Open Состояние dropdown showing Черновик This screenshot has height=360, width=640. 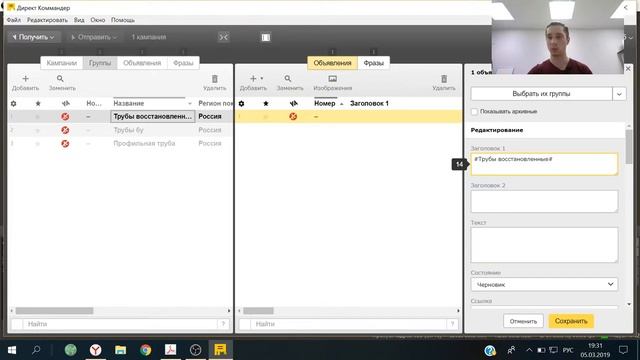pyautogui.click(x=544, y=284)
